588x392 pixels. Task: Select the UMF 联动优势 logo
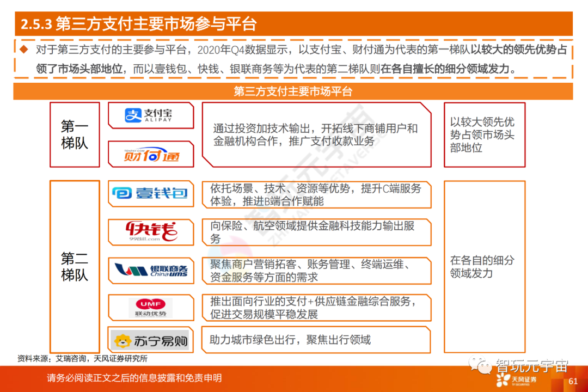point(150,308)
